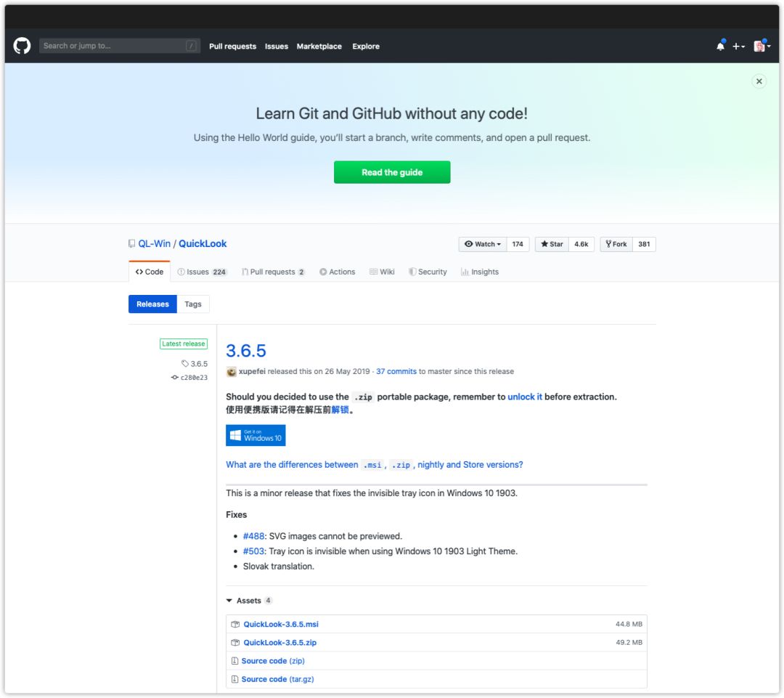This screenshot has height=698, width=784.
Task: Select the Code tab
Action: click(150, 272)
